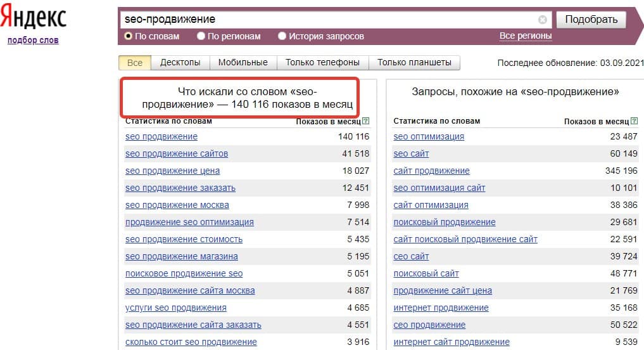Open the seo продвижение стоимость link
This screenshot has height=350, width=644.
184,240
